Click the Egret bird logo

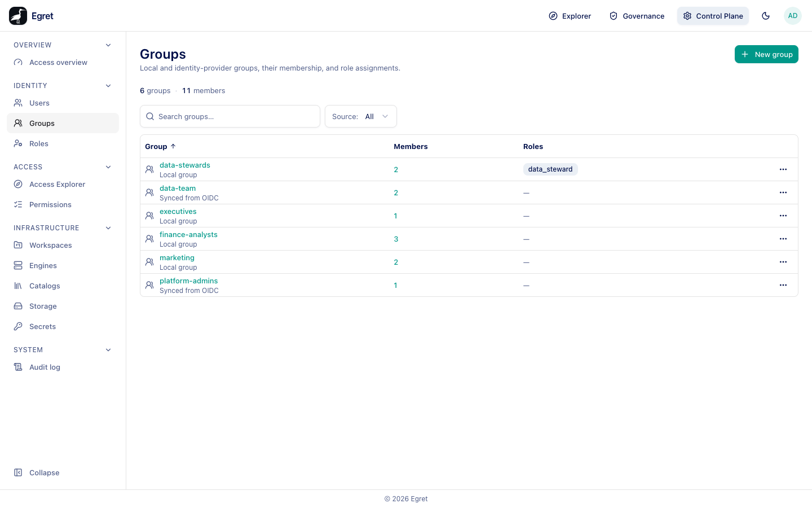pos(18,16)
